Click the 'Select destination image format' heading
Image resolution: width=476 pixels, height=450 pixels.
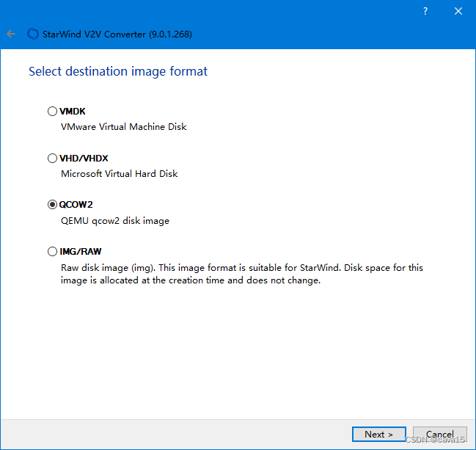118,72
